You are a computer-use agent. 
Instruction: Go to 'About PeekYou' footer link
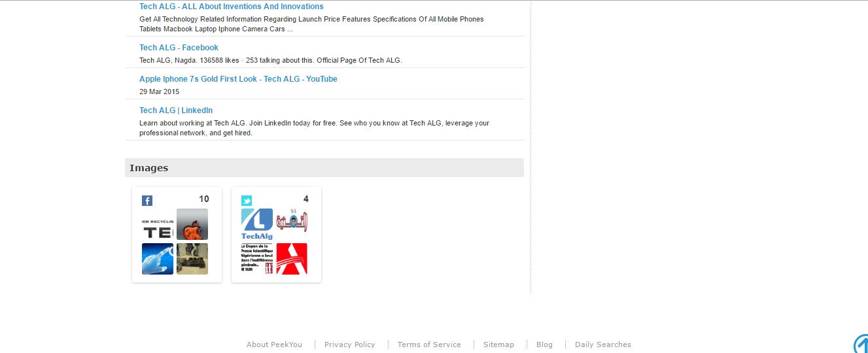274,345
